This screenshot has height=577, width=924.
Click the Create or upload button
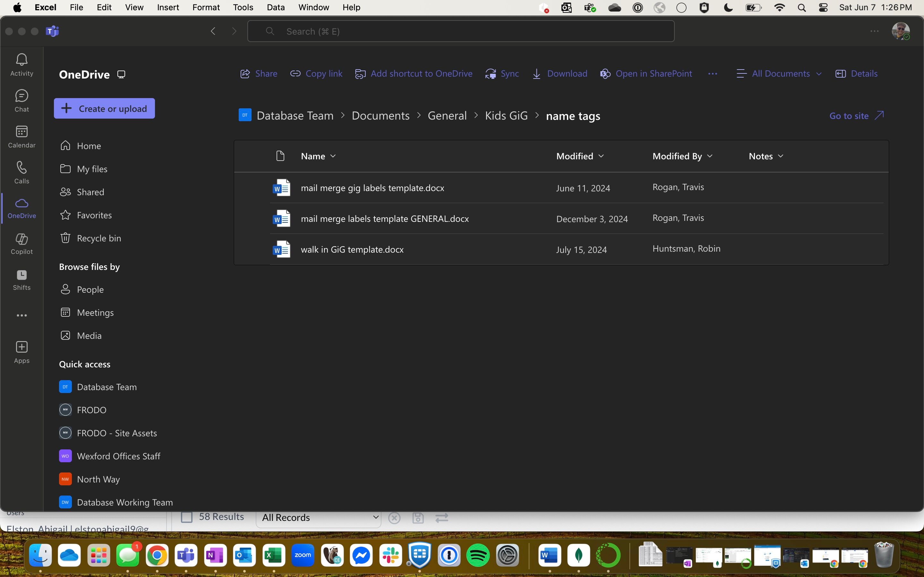coord(104,108)
